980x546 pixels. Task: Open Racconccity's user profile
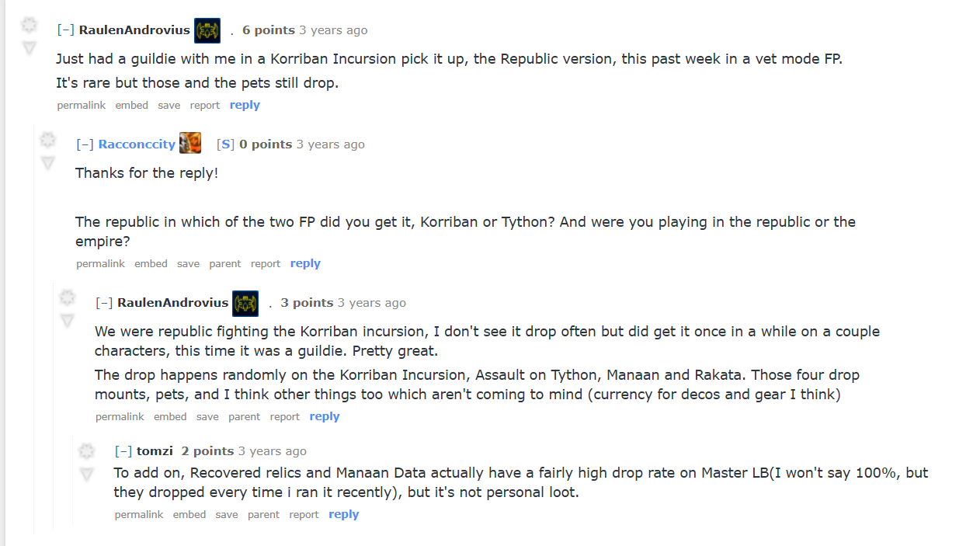click(137, 144)
